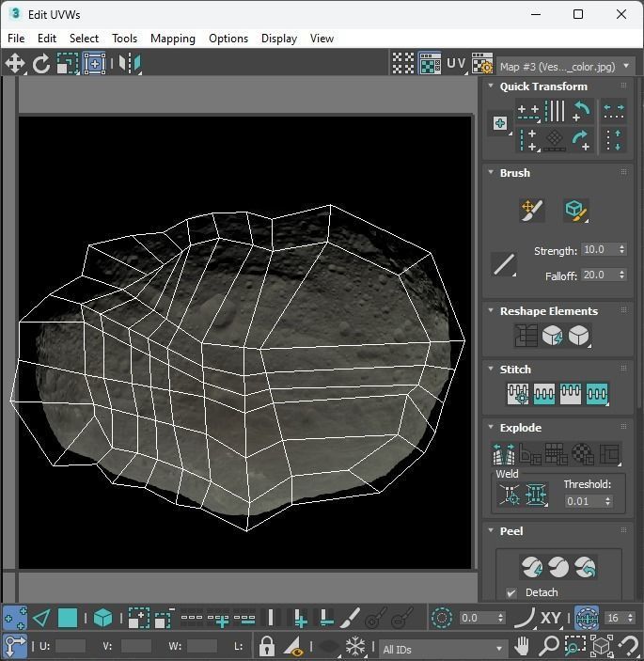Select the Scale selected subobjects tool
The width and height of the screenshot is (644, 661).
[68, 64]
